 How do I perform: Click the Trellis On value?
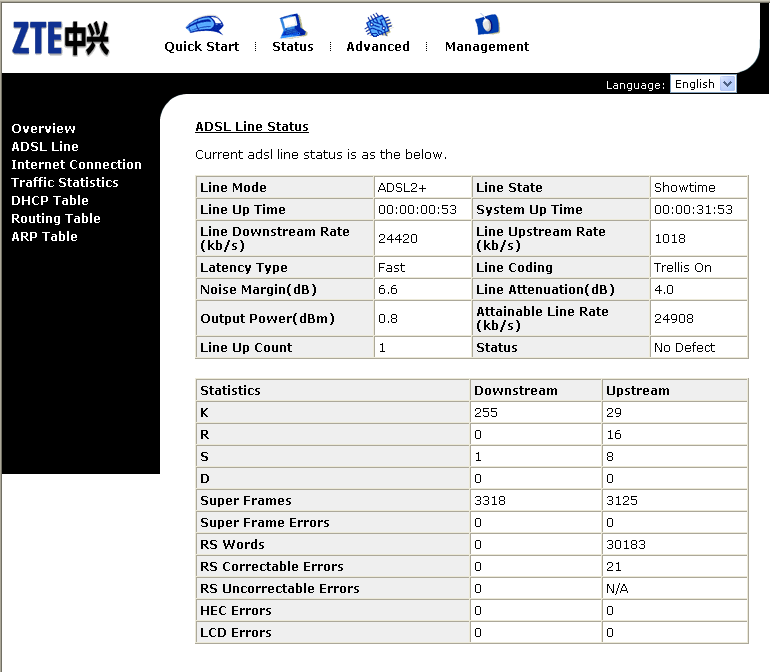(x=683, y=268)
